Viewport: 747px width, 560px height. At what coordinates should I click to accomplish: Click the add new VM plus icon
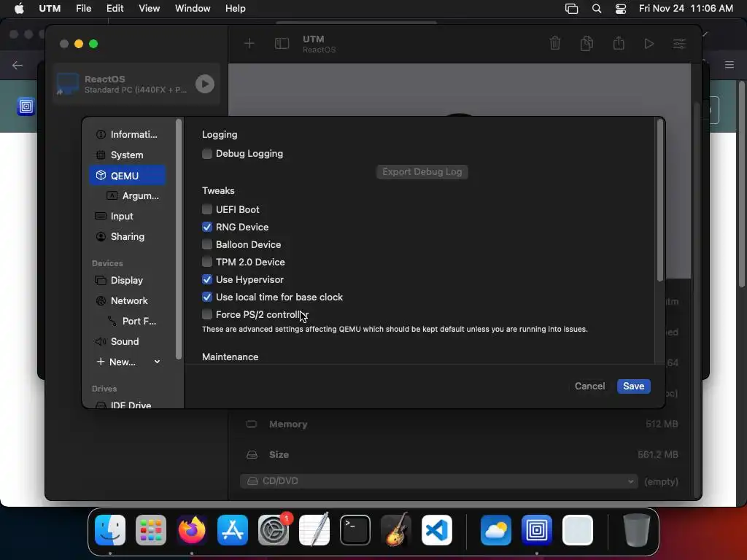pos(249,44)
